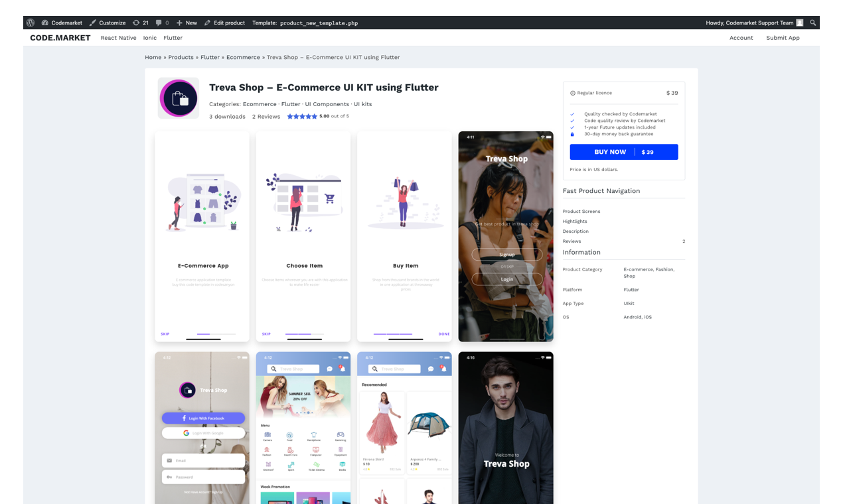Open the Recomended products screenshot
This screenshot has width=843, height=504.
405,428
